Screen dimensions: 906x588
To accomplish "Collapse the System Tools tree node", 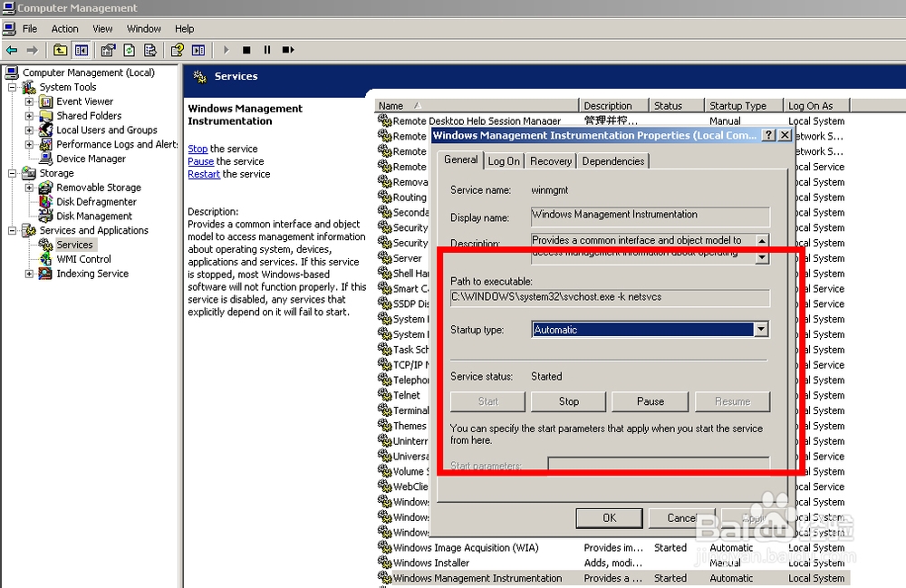I will [12, 87].
